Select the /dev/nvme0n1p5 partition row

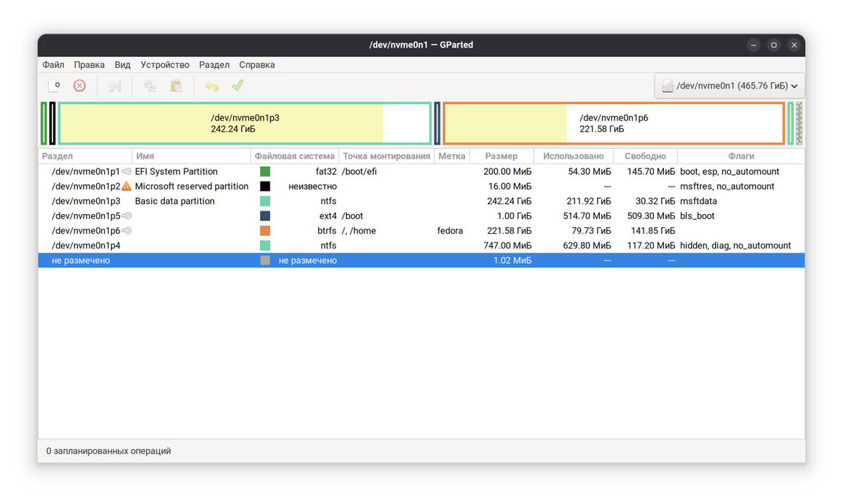click(421, 215)
